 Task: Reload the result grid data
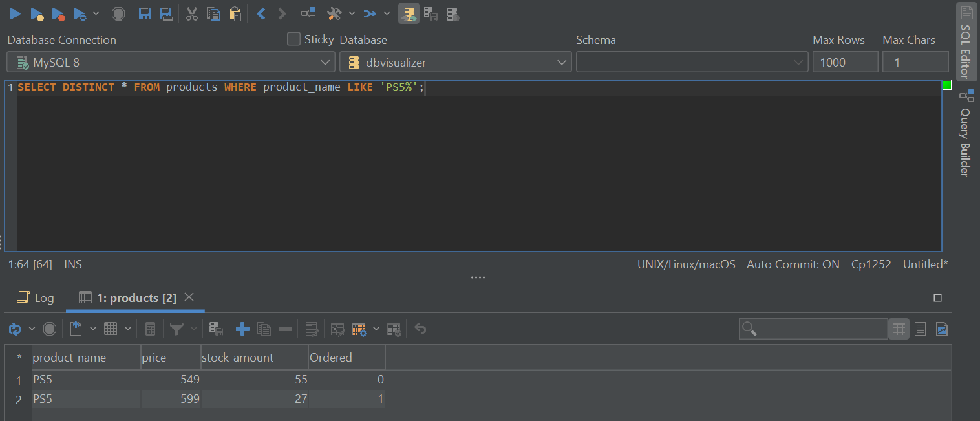[x=14, y=329]
